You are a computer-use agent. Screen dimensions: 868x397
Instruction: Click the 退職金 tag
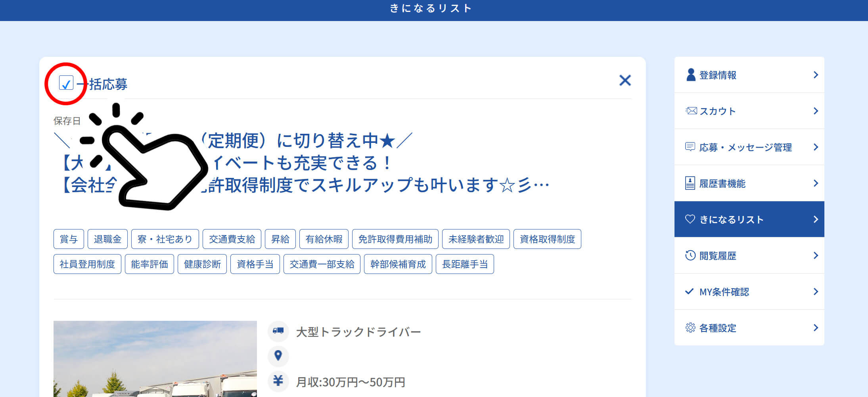tap(107, 239)
